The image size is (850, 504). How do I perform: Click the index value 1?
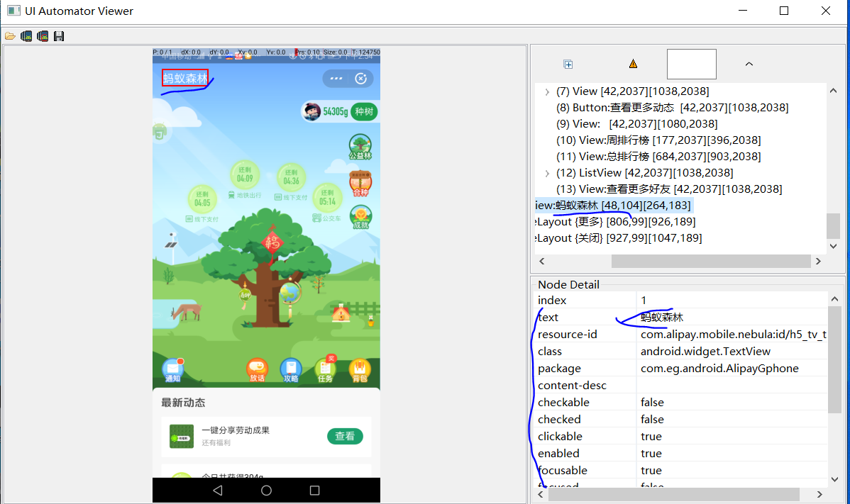[644, 301]
